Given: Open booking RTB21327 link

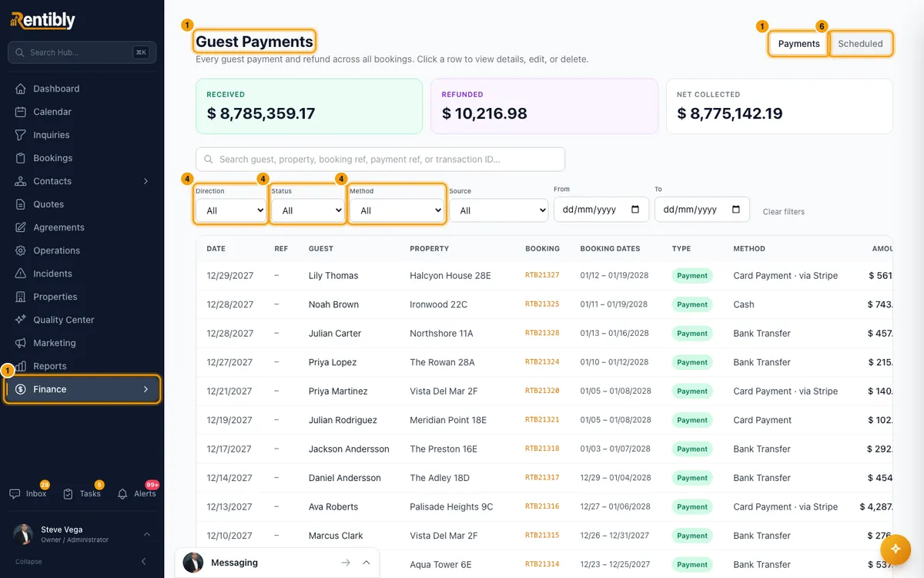Looking at the screenshot, I should (x=542, y=275).
